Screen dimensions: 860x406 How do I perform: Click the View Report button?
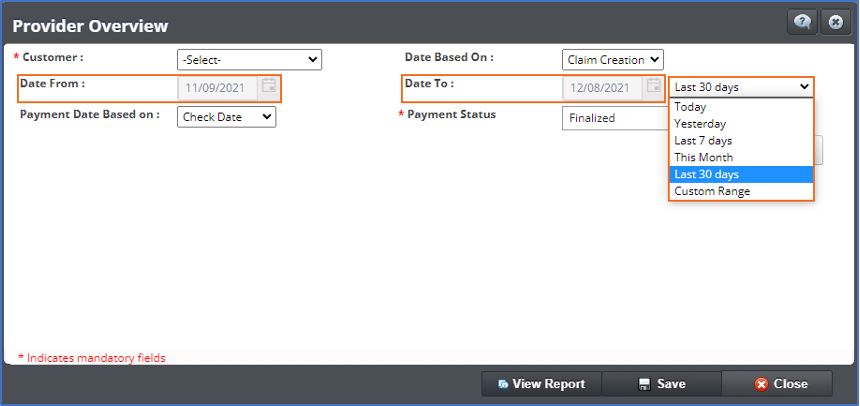[x=541, y=384]
